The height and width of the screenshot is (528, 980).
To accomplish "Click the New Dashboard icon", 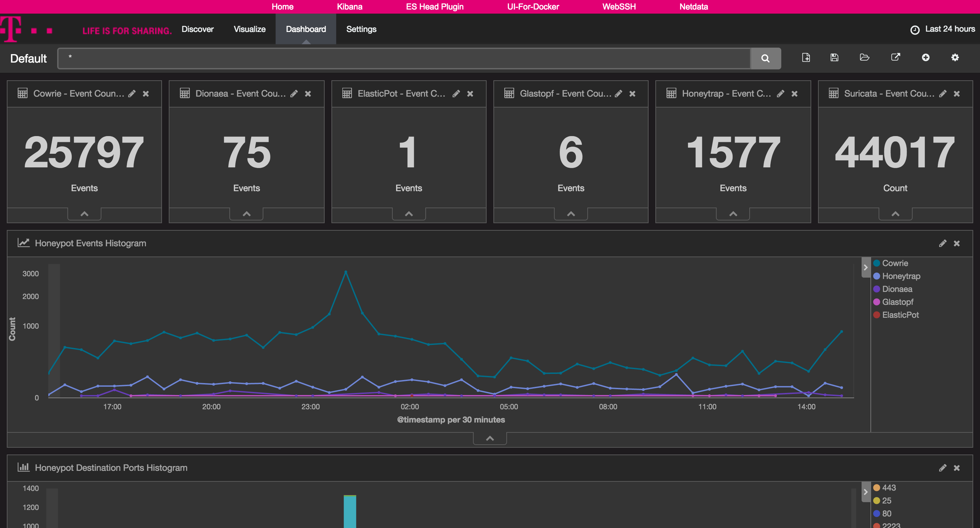I will (806, 57).
